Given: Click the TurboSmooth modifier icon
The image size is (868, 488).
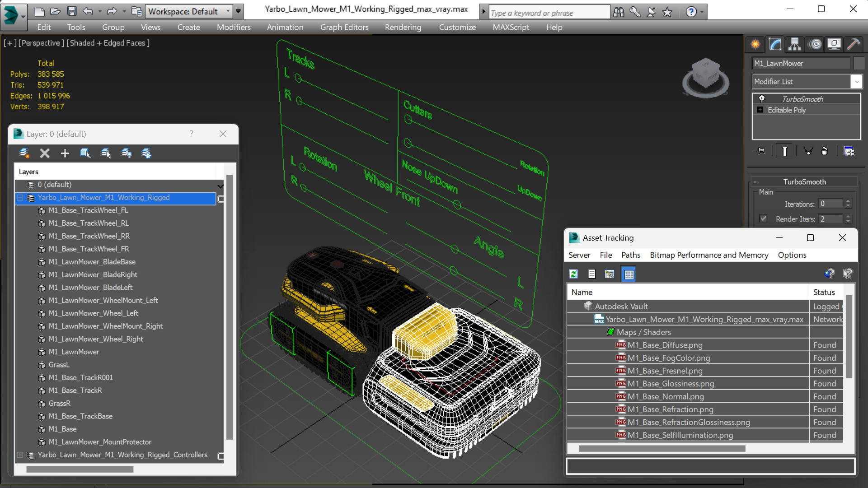Looking at the screenshot, I should coord(761,98).
